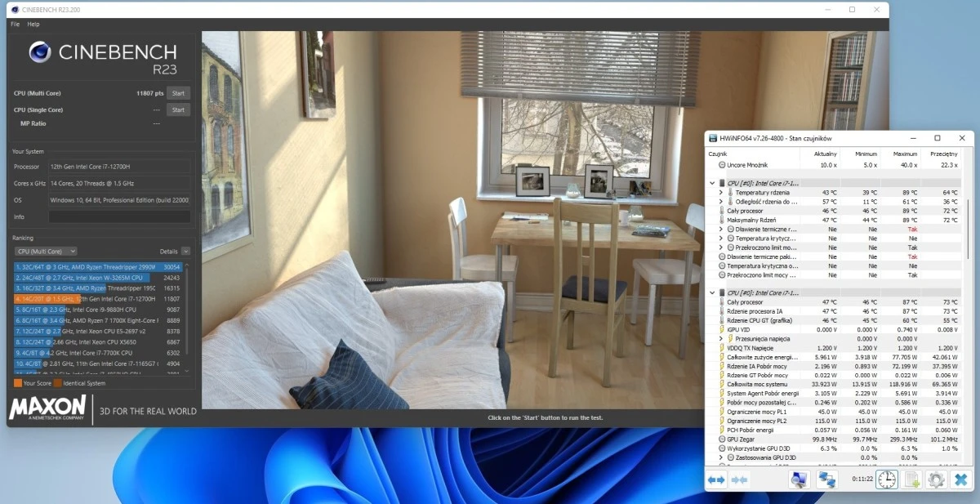The width and height of the screenshot is (980, 504).
Task: Start the CPU (Single Core) test
Action: [x=177, y=109]
